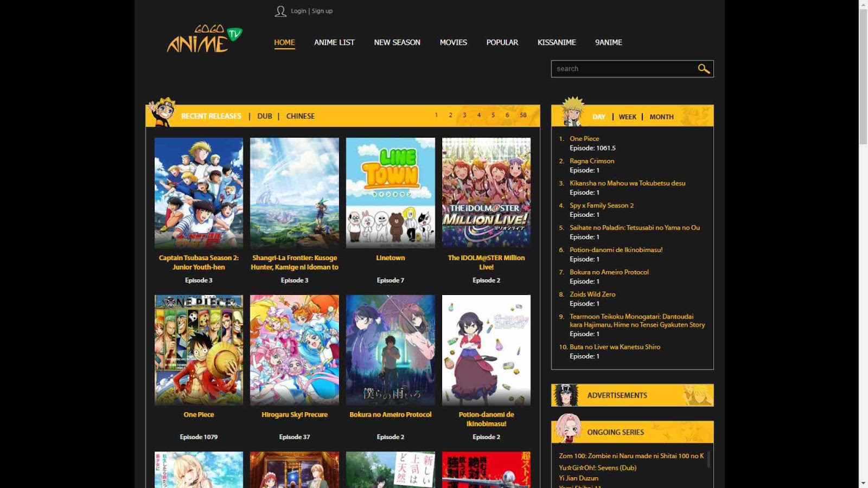Screen dimensions: 868x488
Task: Go to recent releases page 3
Action: click(x=464, y=115)
